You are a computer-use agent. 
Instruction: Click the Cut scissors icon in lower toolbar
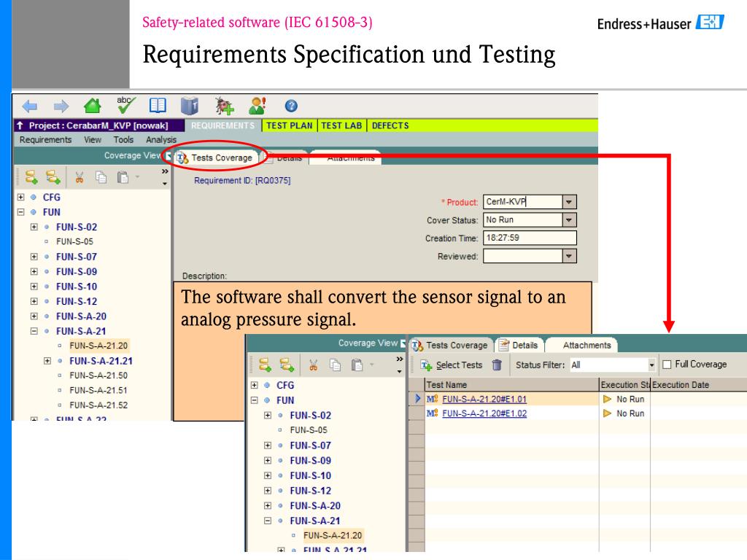(x=313, y=365)
